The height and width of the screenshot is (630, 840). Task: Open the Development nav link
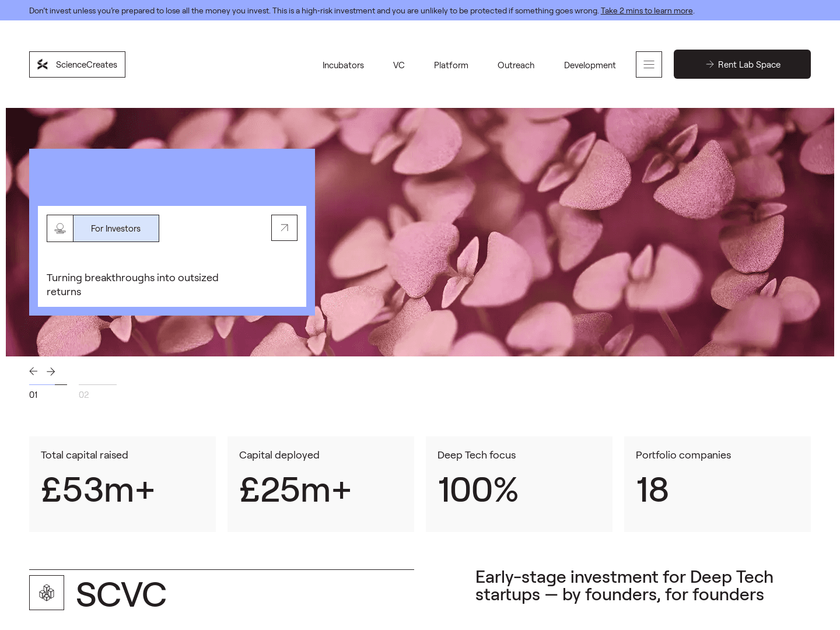pos(590,65)
